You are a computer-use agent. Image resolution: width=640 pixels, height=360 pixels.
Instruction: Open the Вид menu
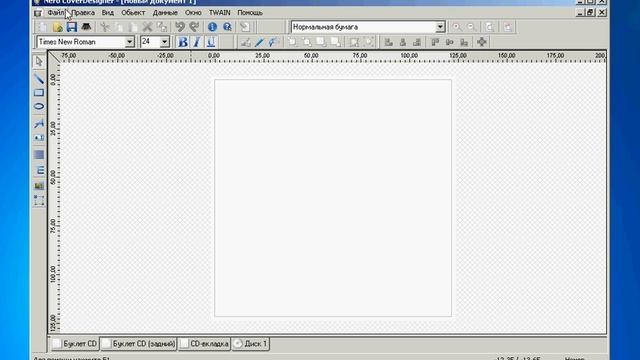108,13
